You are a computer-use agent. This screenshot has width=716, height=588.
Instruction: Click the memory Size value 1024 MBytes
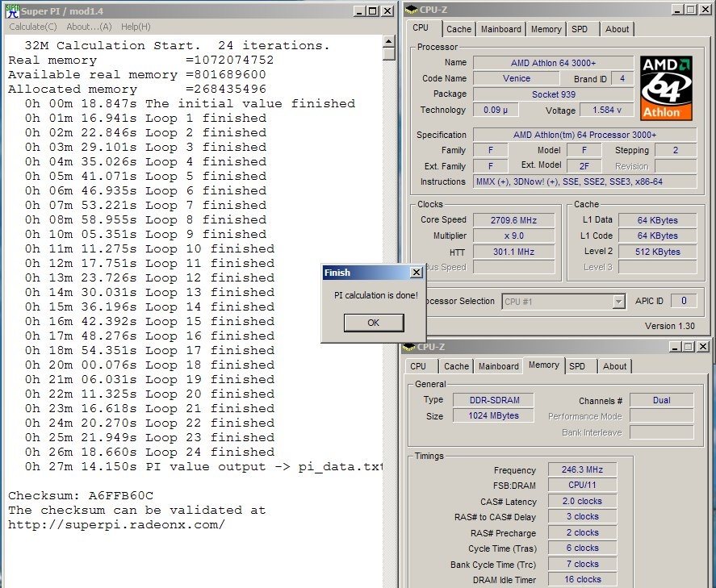point(494,415)
